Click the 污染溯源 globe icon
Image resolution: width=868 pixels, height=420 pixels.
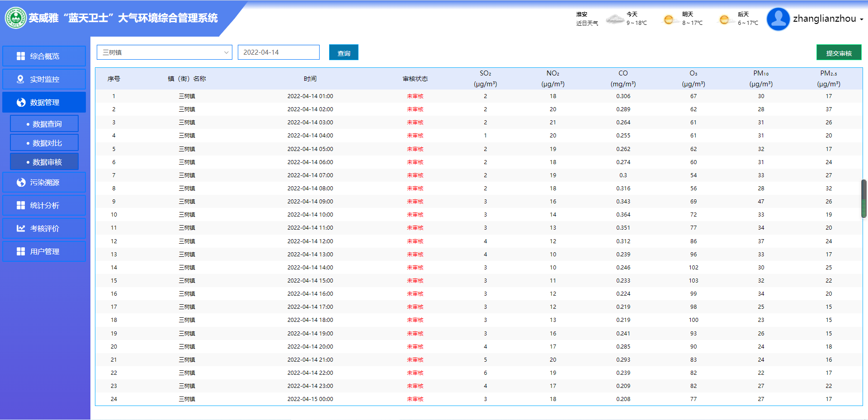click(21, 182)
